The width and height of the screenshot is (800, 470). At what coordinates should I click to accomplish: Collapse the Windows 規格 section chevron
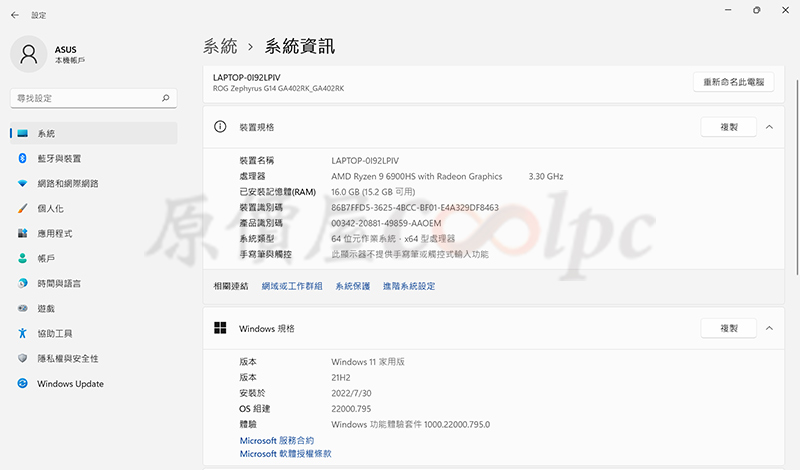click(769, 328)
